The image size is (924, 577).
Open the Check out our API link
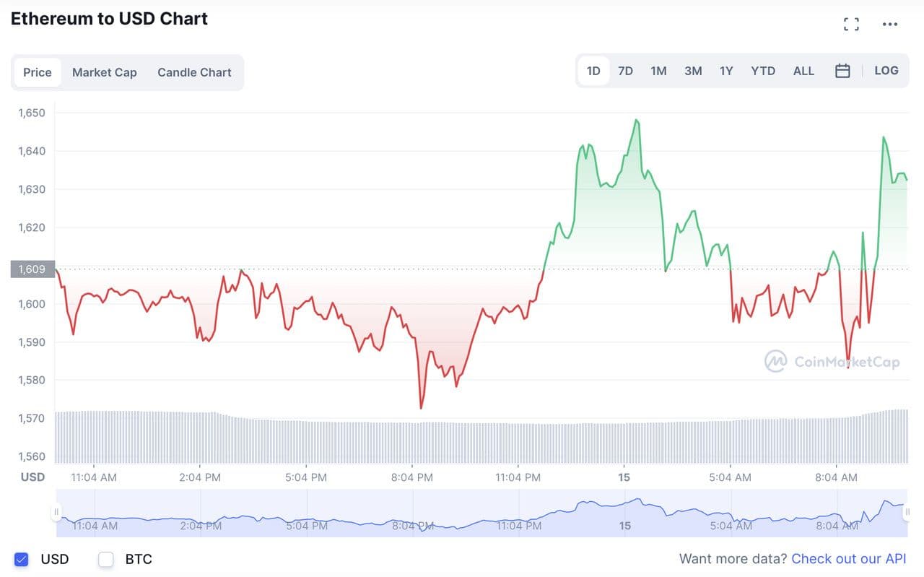tap(848, 559)
